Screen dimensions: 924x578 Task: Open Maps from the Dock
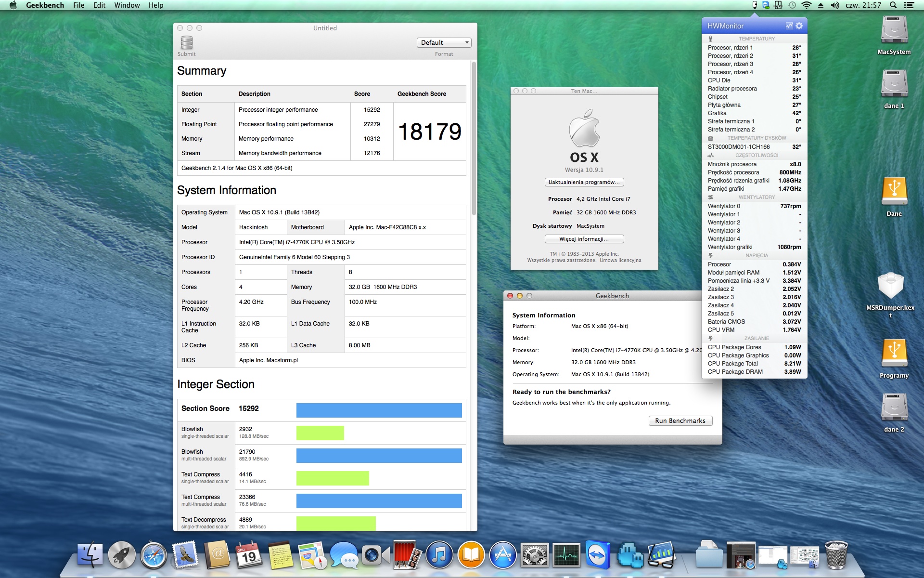(x=312, y=555)
